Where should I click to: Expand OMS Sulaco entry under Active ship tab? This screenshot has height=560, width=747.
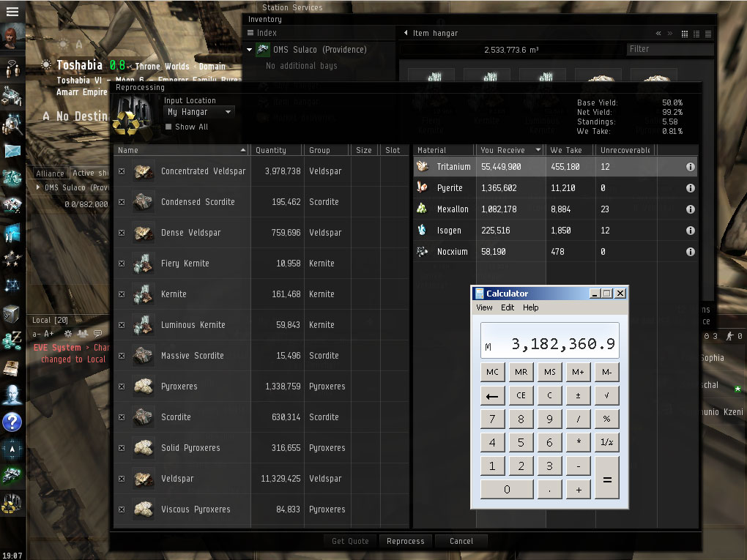pos(38,187)
